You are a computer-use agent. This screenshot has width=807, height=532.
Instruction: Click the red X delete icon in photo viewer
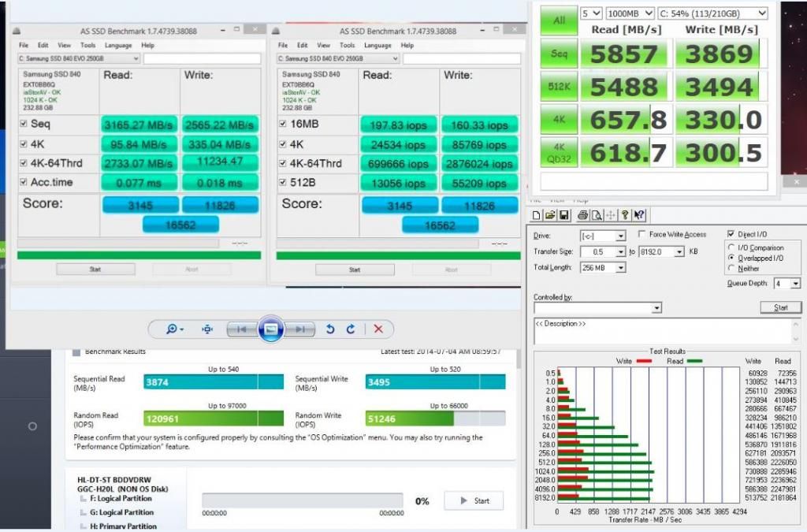coord(378,329)
